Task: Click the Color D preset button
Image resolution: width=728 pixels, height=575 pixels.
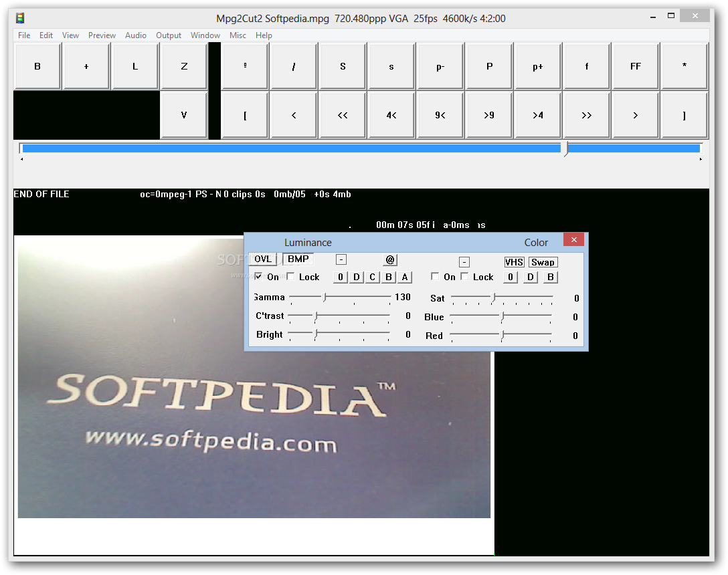Action: (x=531, y=277)
